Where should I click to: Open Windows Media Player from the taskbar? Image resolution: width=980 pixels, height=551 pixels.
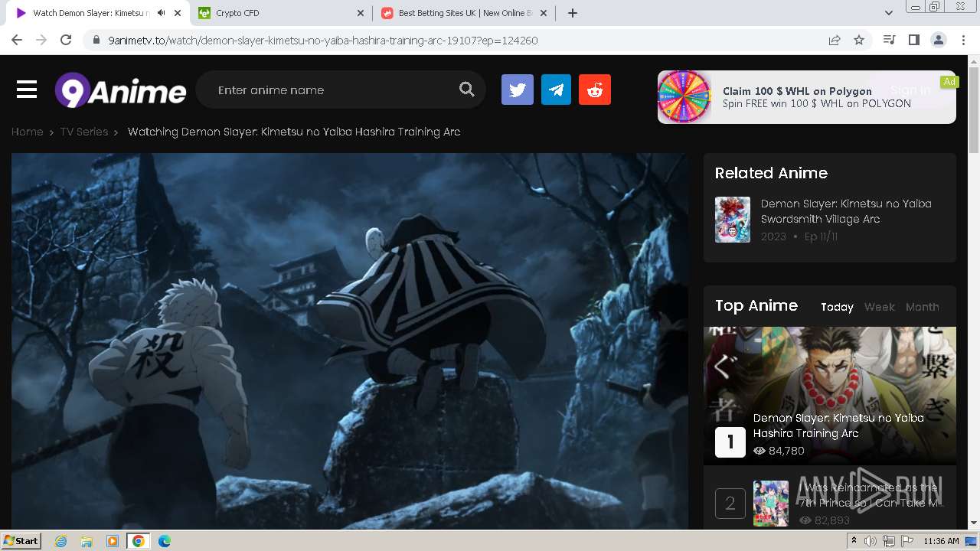(113, 541)
